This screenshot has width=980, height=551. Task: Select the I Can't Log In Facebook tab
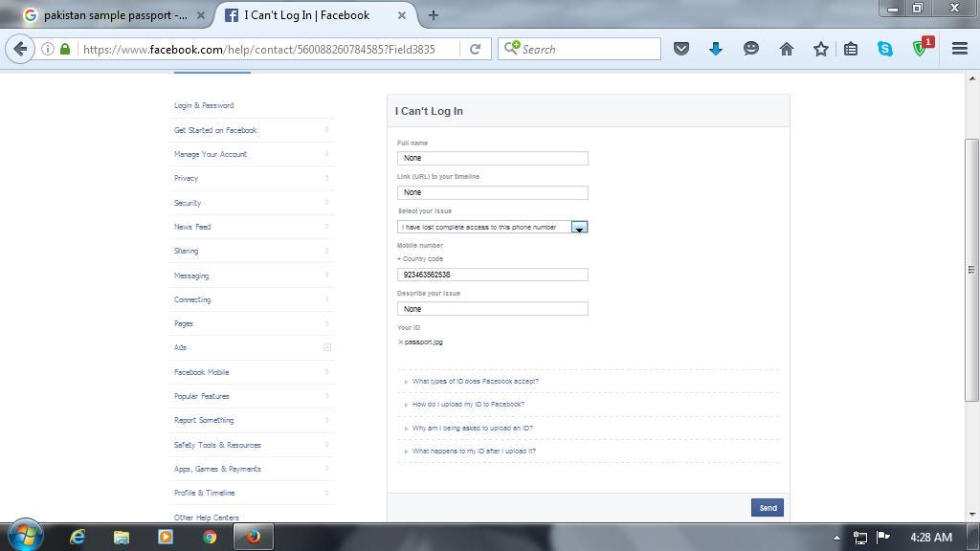coord(306,15)
